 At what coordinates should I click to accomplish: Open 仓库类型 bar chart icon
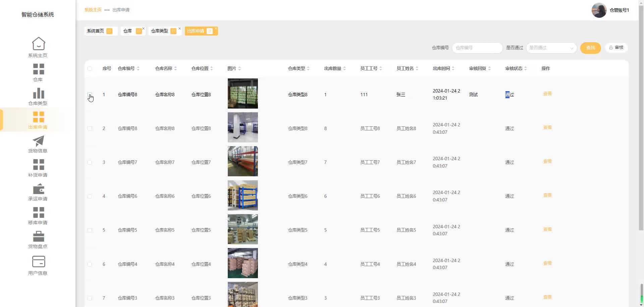click(x=38, y=93)
